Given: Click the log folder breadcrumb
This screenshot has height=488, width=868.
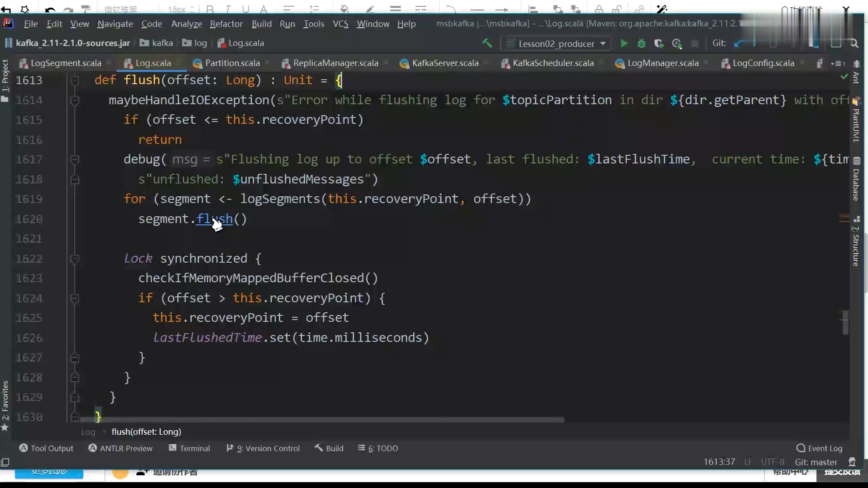Looking at the screenshot, I should (195, 43).
